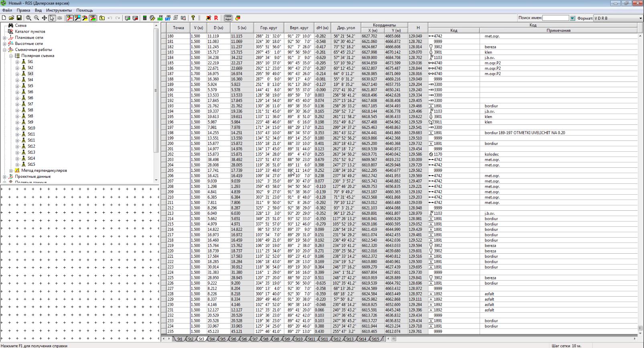Select the Каталог пунктов tree item
The image size is (644, 348).
click(x=30, y=31)
